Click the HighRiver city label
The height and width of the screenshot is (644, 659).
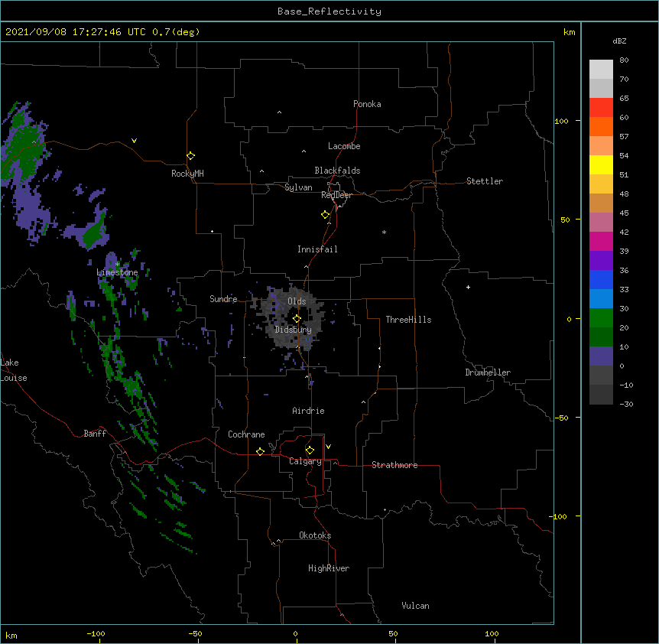click(329, 568)
